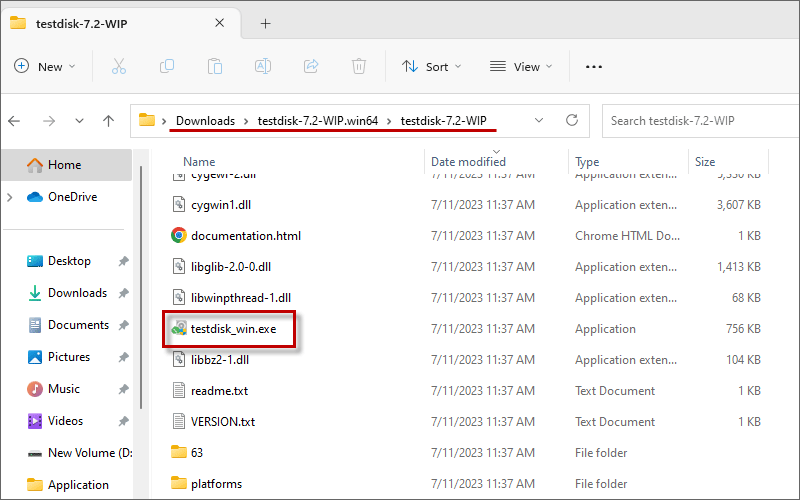This screenshot has width=800, height=500.
Task: Click the cygwin1.dll file icon
Action: (179, 205)
